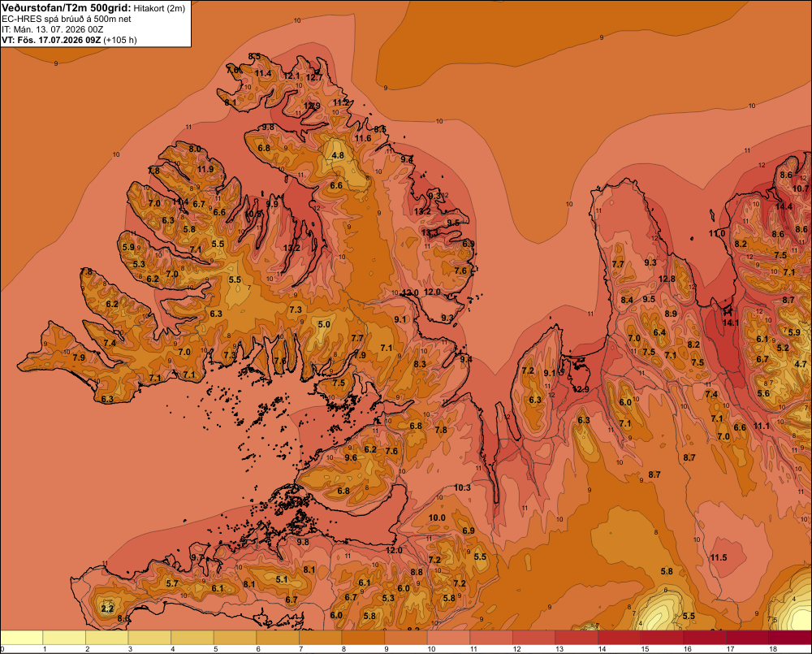Click the darkest legend swatch right of 18
The width and height of the screenshot is (812, 654).
[791, 637]
